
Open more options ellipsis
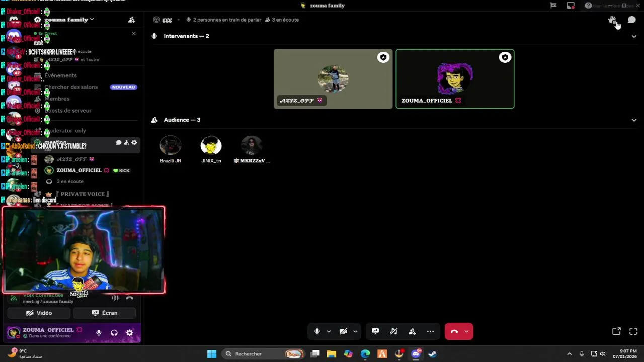click(430, 331)
